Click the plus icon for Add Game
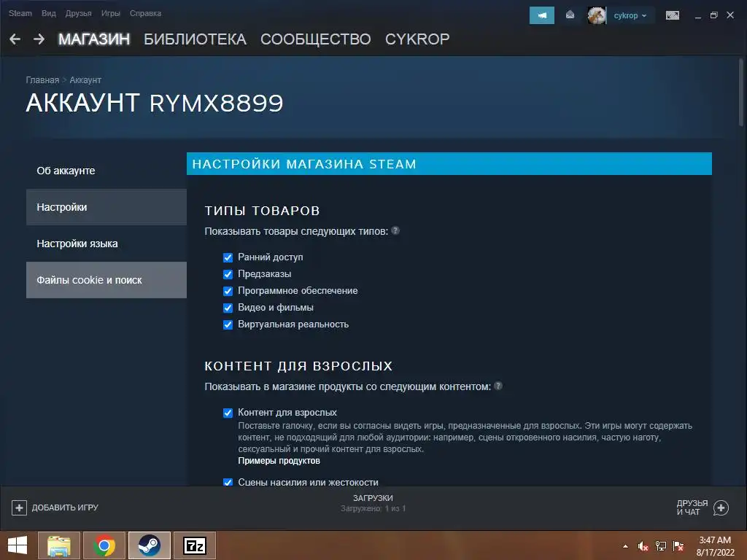Image resolution: width=747 pixels, height=560 pixels. click(x=19, y=507)
